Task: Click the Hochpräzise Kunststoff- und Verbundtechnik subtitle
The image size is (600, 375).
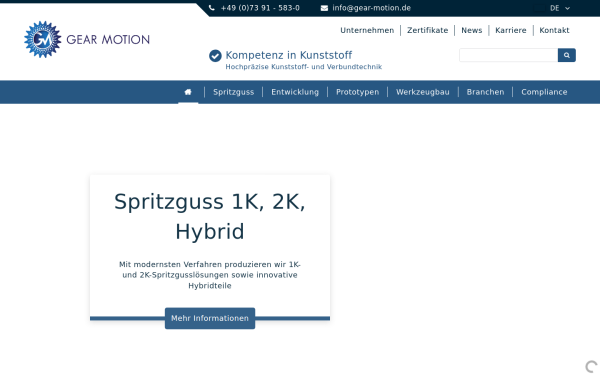Action: pyautogui.click(x=303, y=67)
